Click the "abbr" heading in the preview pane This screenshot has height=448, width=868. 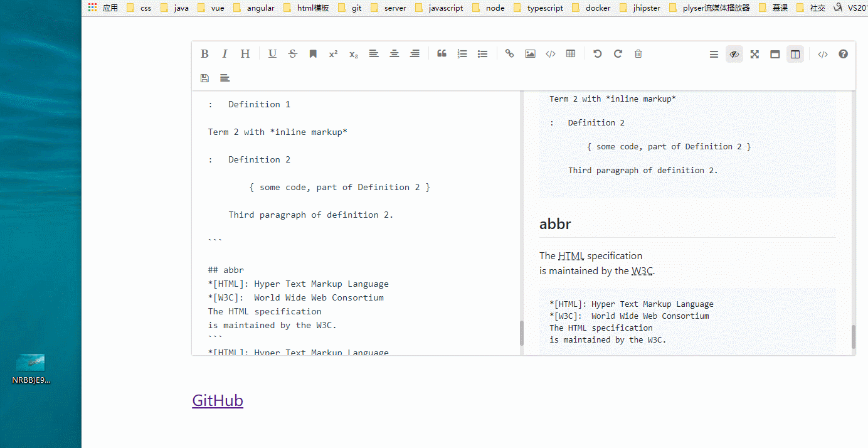(x=555, y=224)
